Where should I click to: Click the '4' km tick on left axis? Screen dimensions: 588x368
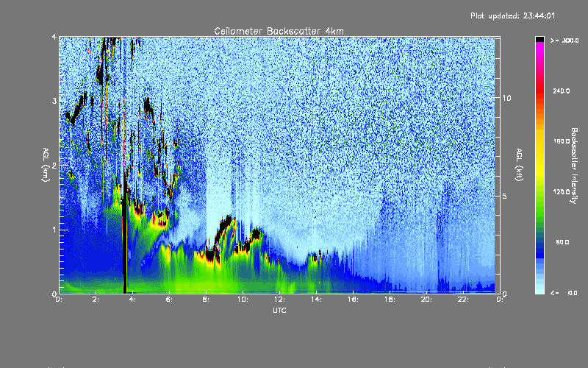[x=54, y=38]
